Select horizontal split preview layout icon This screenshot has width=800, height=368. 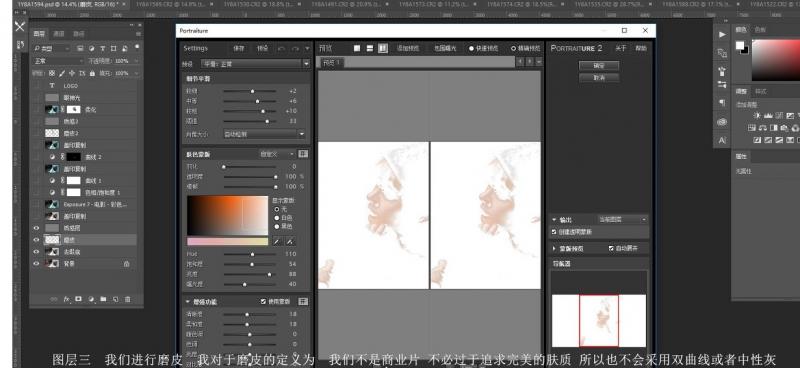tap(370, 48)
